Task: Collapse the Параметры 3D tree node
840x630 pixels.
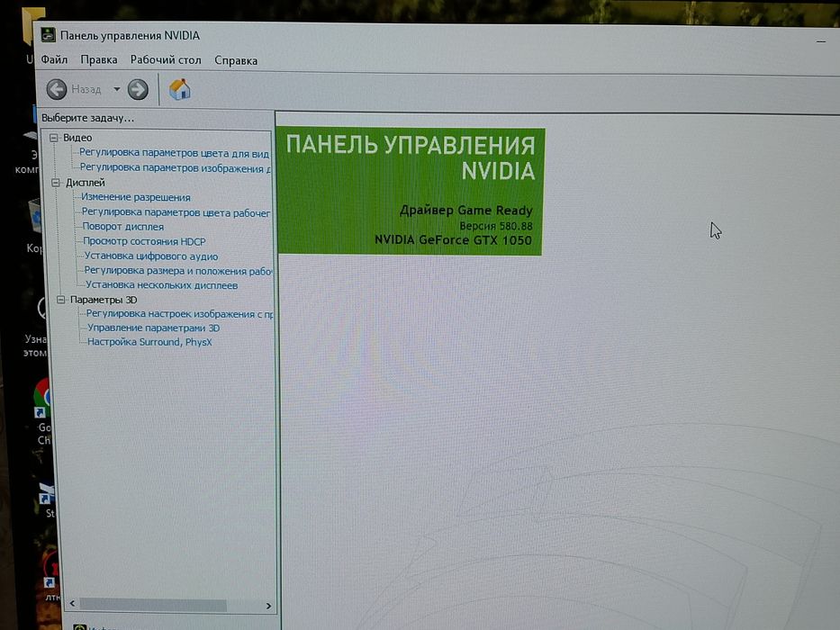Action: coord(60,300)
